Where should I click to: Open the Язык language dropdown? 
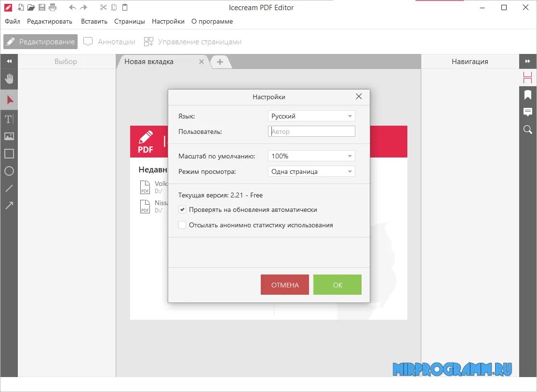point(311,116)
